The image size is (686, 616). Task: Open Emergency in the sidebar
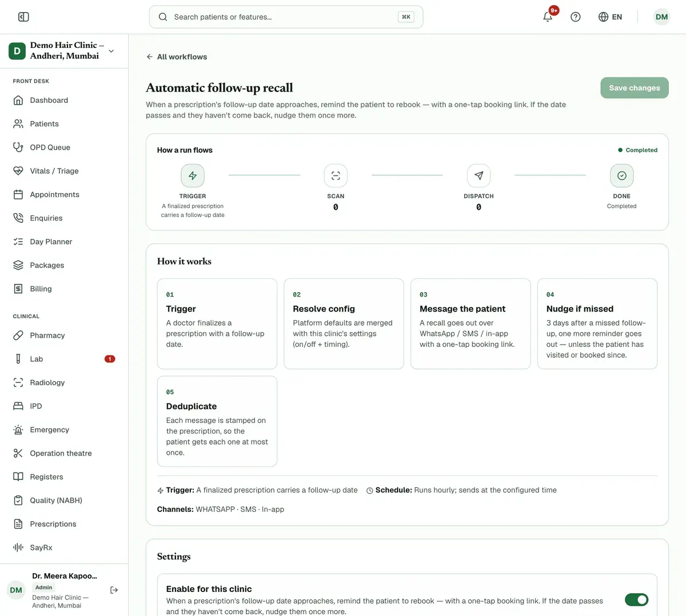tap(64, 430)
